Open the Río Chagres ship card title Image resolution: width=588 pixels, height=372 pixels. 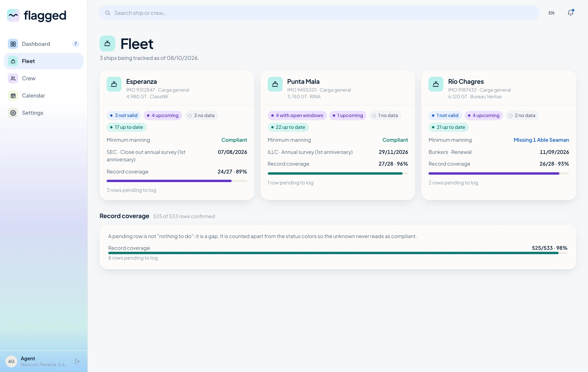coord(466,82)
